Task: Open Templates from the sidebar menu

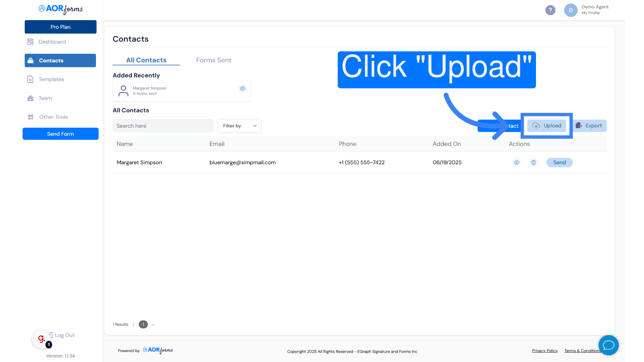Action: pos(51,79)
